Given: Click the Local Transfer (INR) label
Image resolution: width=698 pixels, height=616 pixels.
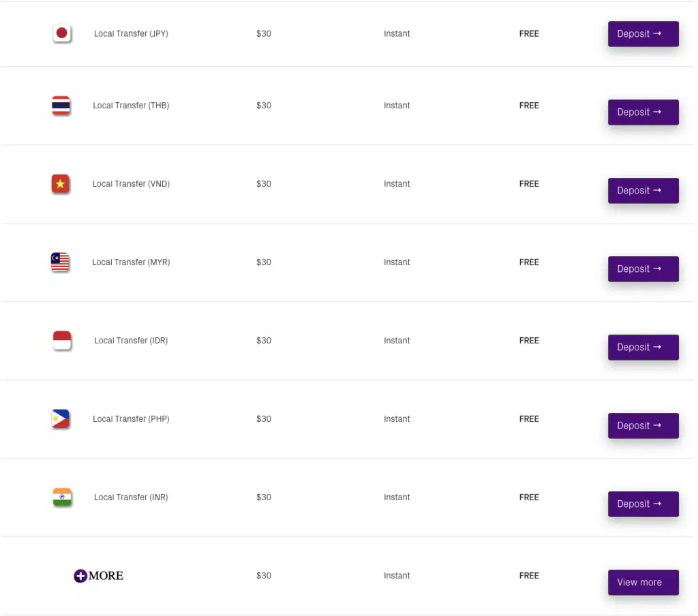Looking at the screenshot, I should 131,497.
